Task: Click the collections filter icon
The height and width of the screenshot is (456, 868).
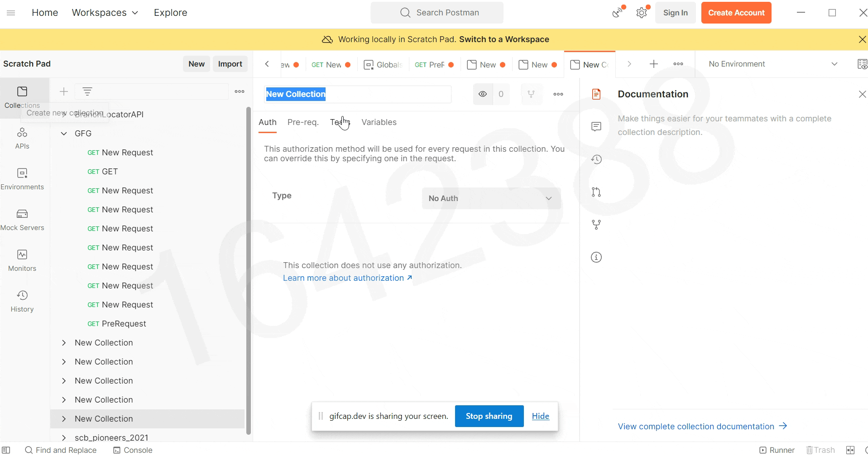Action: [x=87, y=91]
